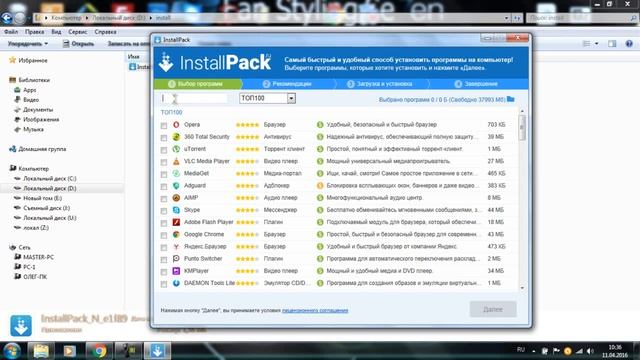The width and height of the screenshot is (640, 360).
Task: Click the MediaGet icon
Action: pos(176,173)
